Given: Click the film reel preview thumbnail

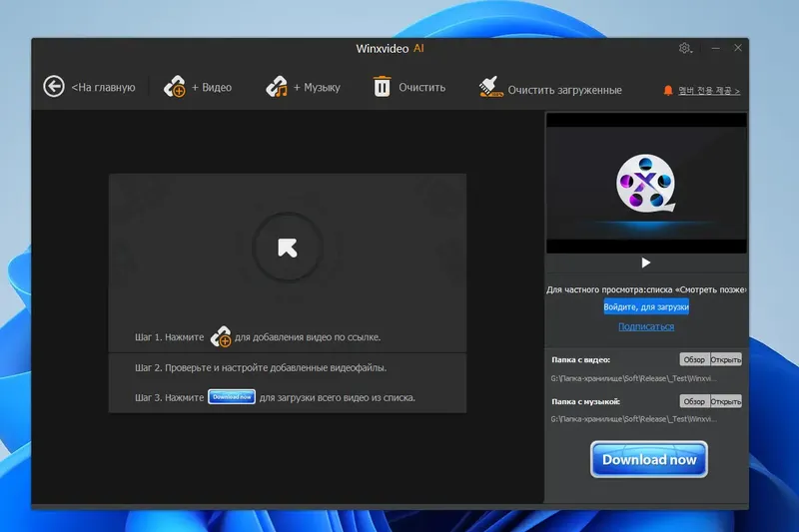Looking at the screenshot, I should [x=646, y=183].
